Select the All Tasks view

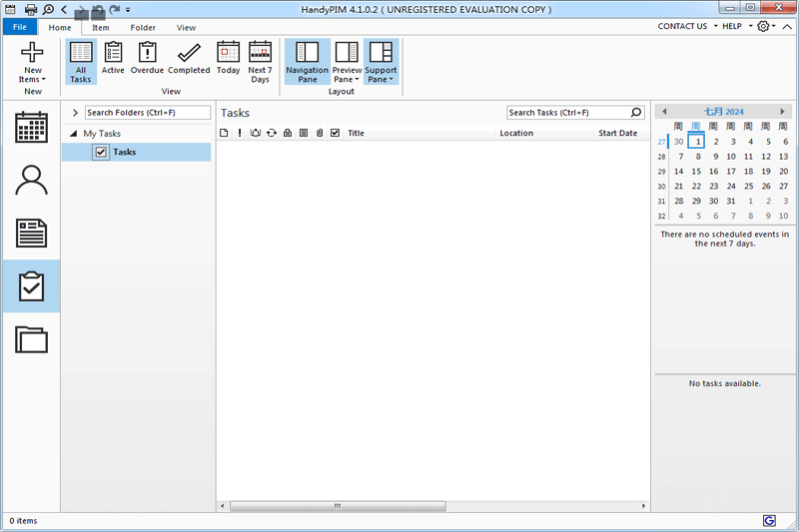coord(81,62)
